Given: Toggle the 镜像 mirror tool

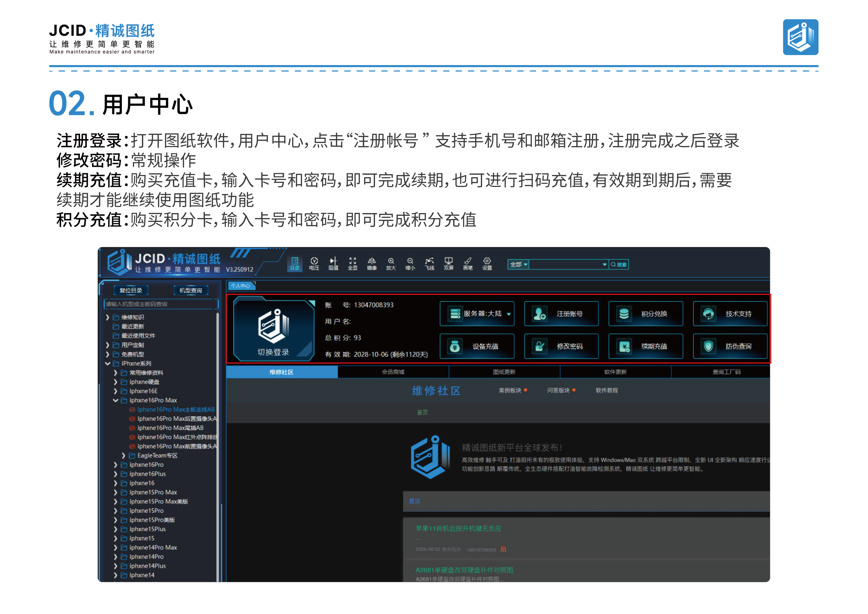Looking at the screenshot, I should point(372,264).
